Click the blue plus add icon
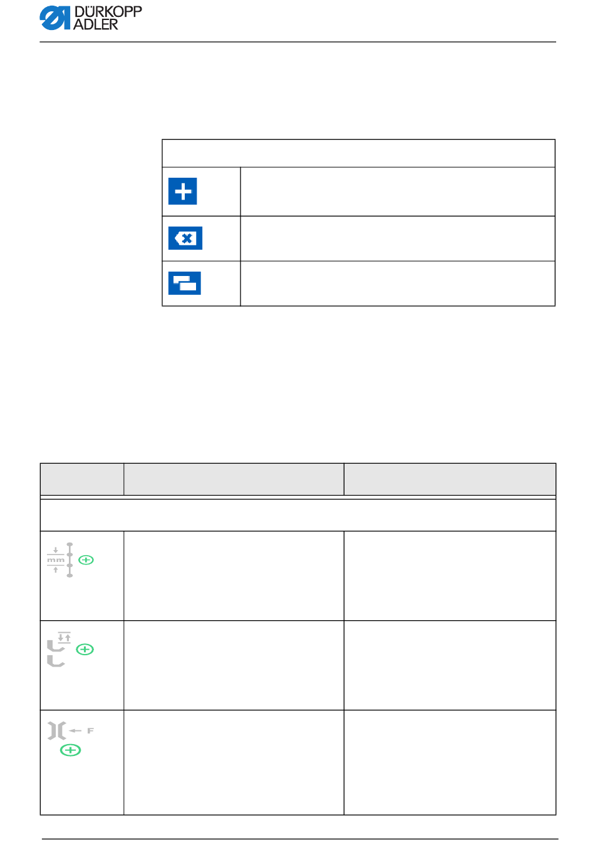Image resolution: width=595 pixels, height=868 pixels. pyautogui.click(x=183, y=191)
